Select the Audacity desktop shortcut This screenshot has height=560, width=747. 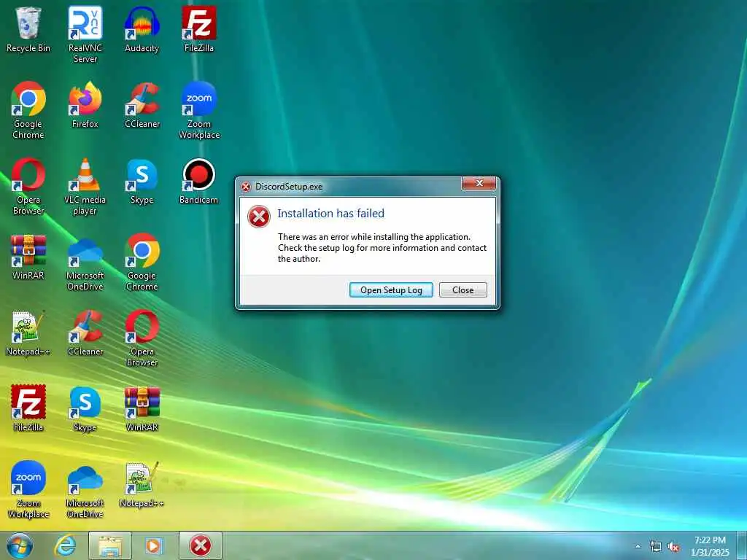[142, 30]
